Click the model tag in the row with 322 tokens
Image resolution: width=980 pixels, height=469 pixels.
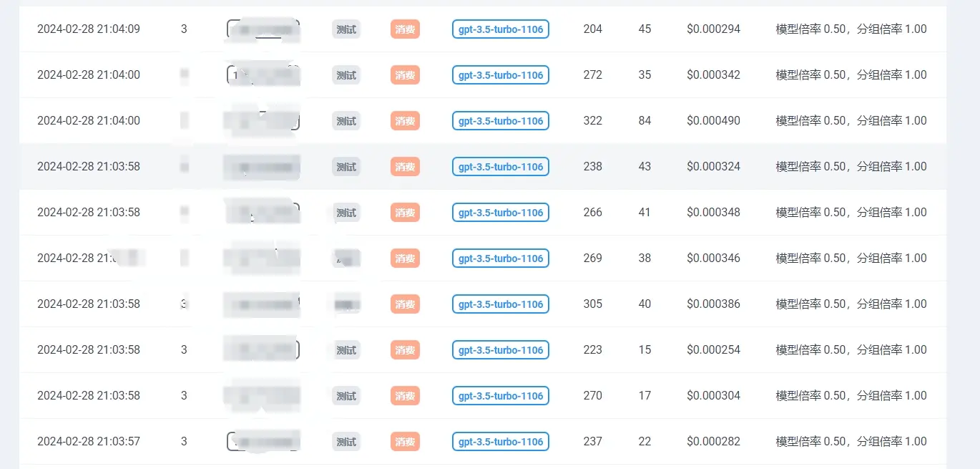[x=501, y=121]
